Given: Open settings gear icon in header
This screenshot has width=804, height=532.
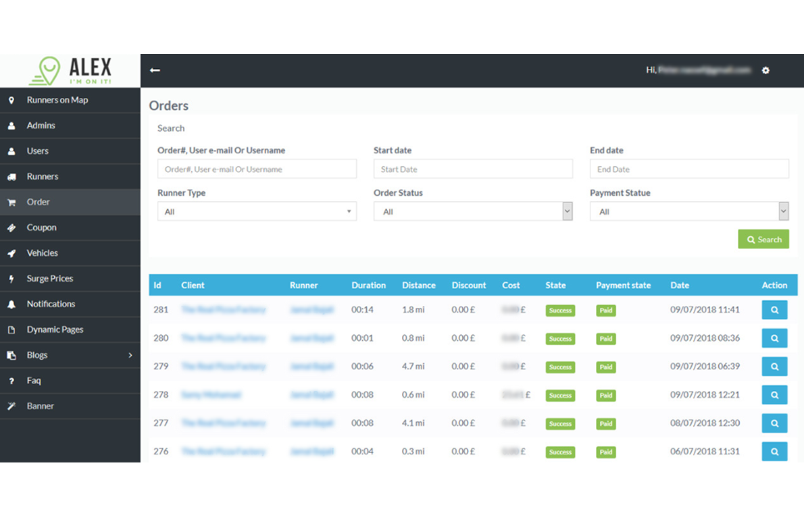Looking at the screenshot, I should (x=765, y=70).
